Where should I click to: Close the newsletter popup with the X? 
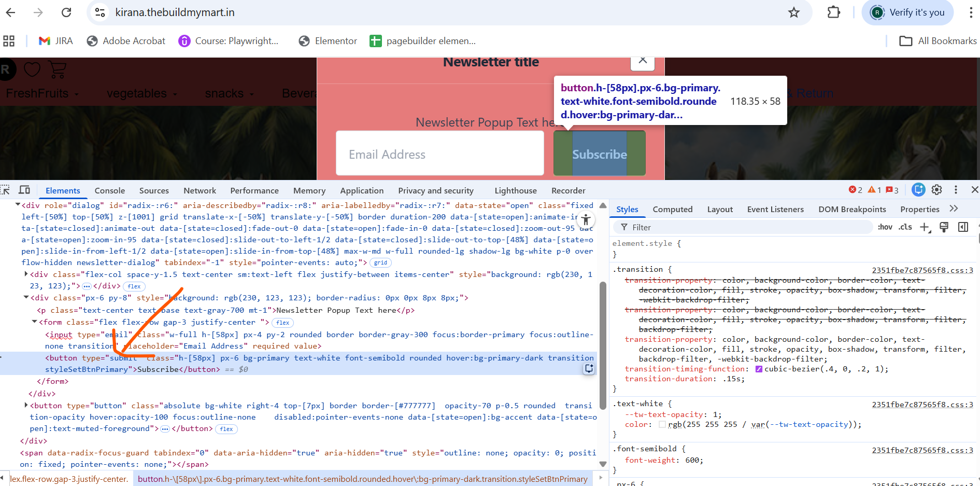point(643,61)
